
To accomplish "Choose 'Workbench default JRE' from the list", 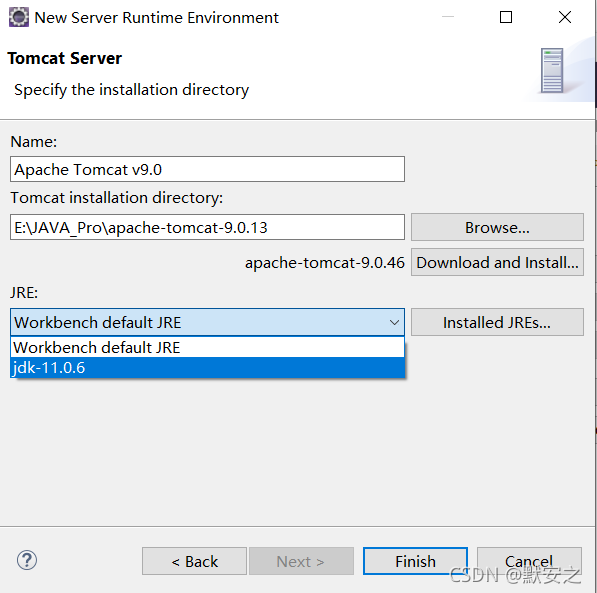I will pyautogui.click(x=207, y=347).
